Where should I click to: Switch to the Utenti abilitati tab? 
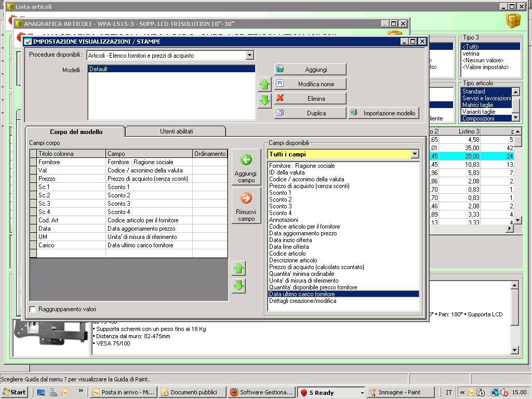click(176, 131)
